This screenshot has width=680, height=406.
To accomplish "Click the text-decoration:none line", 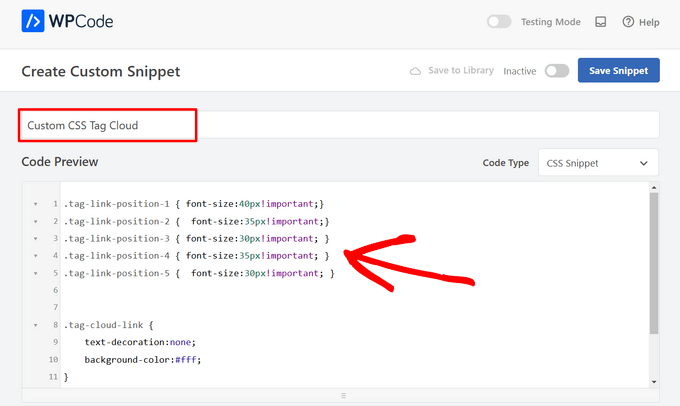I will tap(140, 342).
